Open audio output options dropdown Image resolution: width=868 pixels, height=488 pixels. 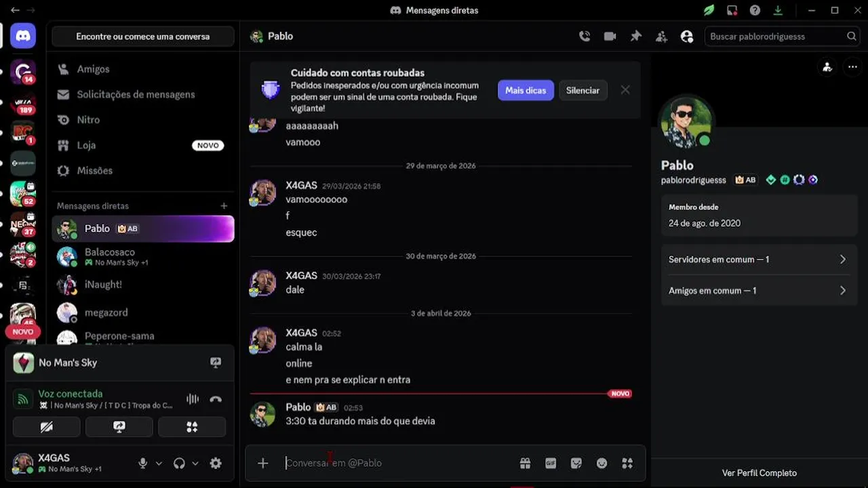click(195, 464)
